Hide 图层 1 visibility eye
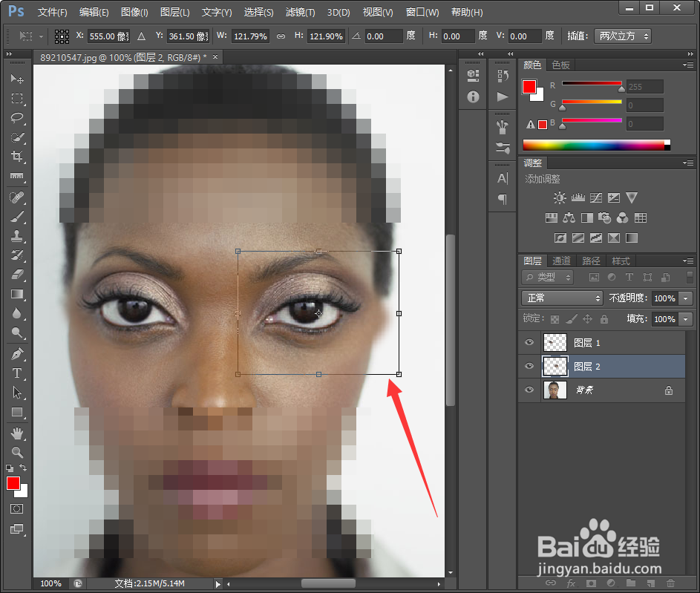700x593 pixels. coord(529,343)
